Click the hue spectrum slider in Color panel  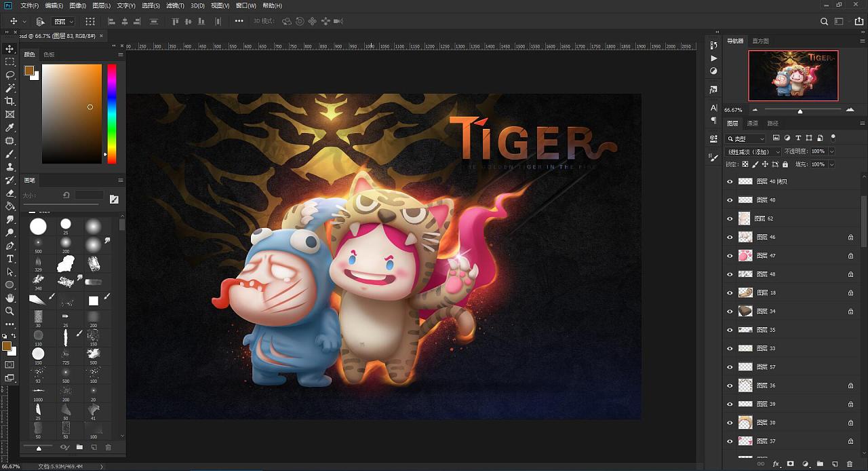112,113
